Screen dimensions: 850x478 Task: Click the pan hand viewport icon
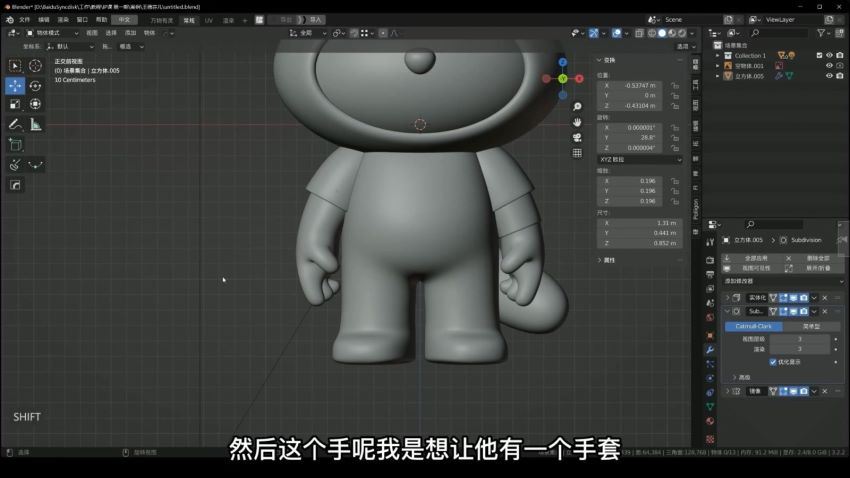click(x=577, y=122)
